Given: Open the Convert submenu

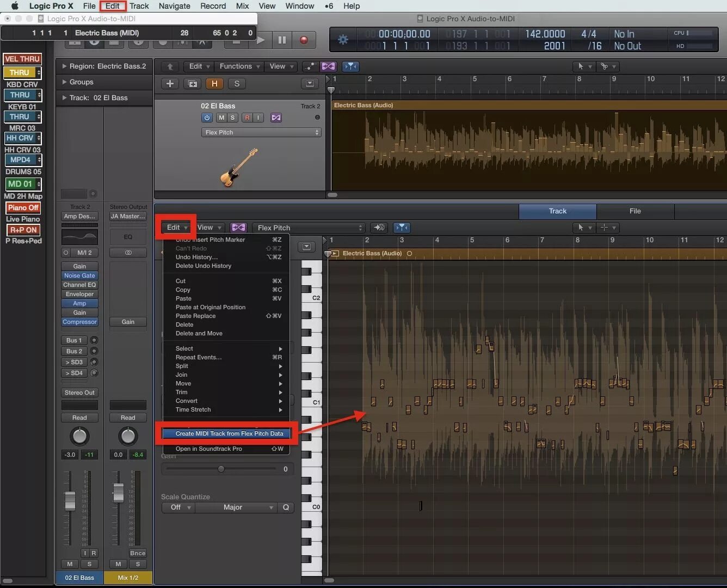Looking at the screenshot, I should (x=226, y=401).
